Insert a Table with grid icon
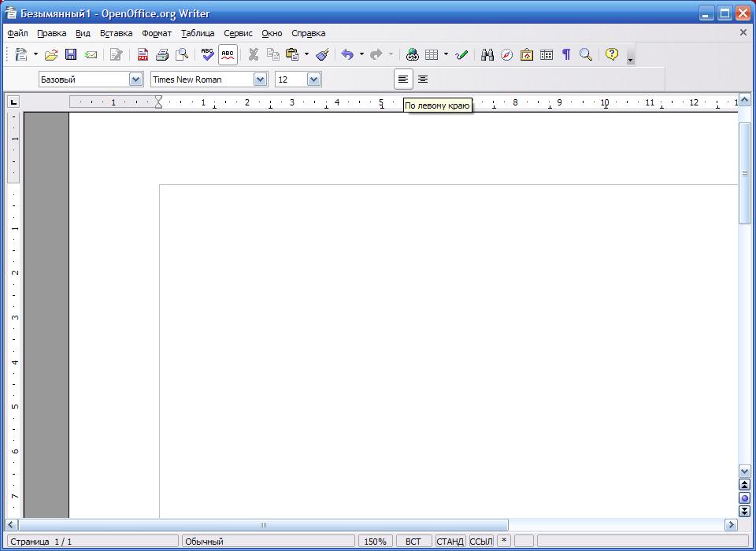This screenshot has height=551, width=756. pyautogui.click(x=432, y=54)
